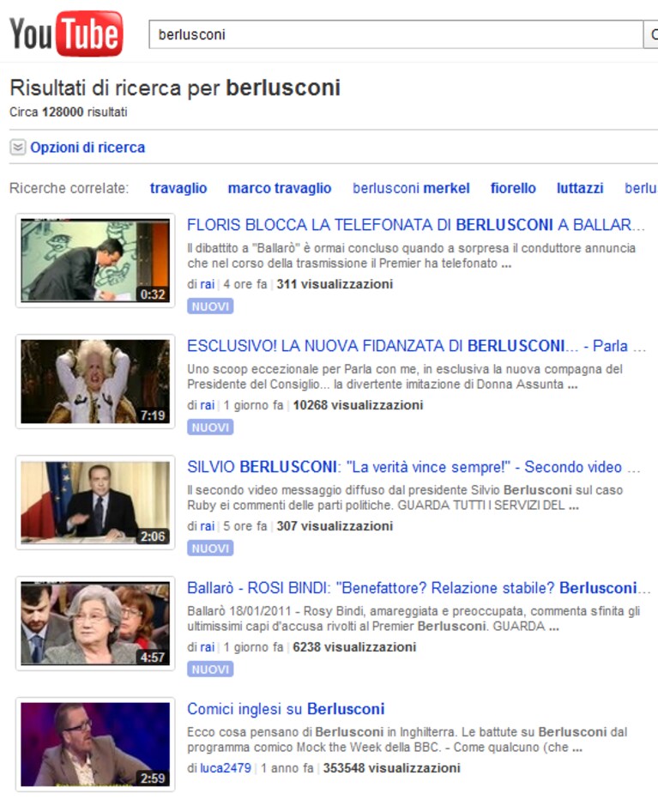Screen dimensions: 658x812
Task: Click the YouTube logo
Action: point(66,33)
